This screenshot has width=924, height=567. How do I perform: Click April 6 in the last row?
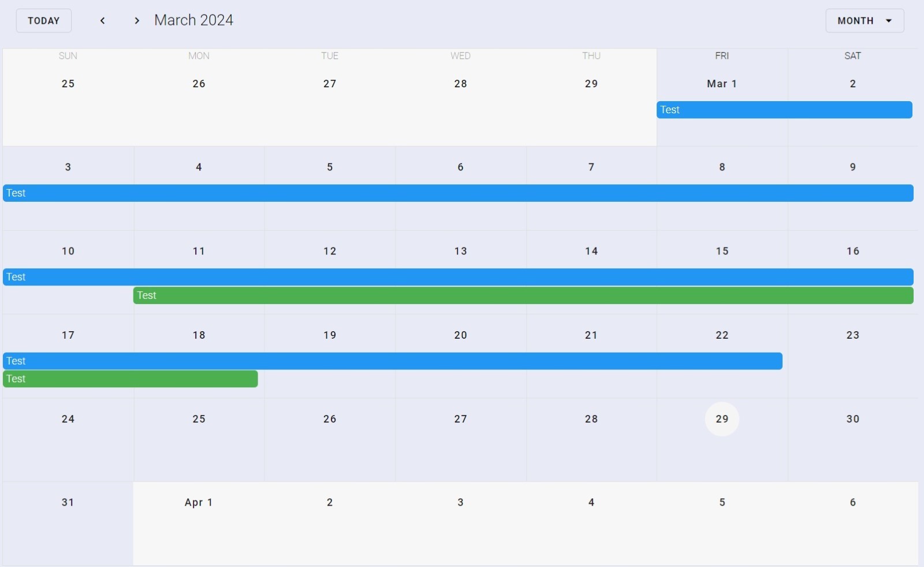pos(852,502)
